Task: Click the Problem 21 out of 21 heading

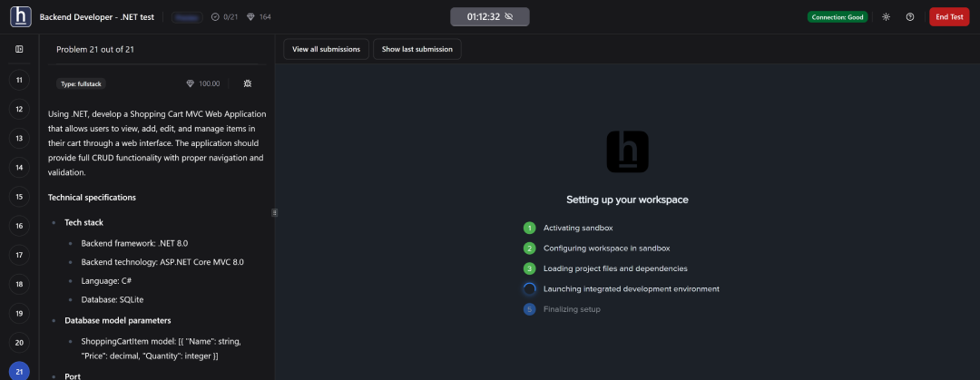Action: click(95, 49)
